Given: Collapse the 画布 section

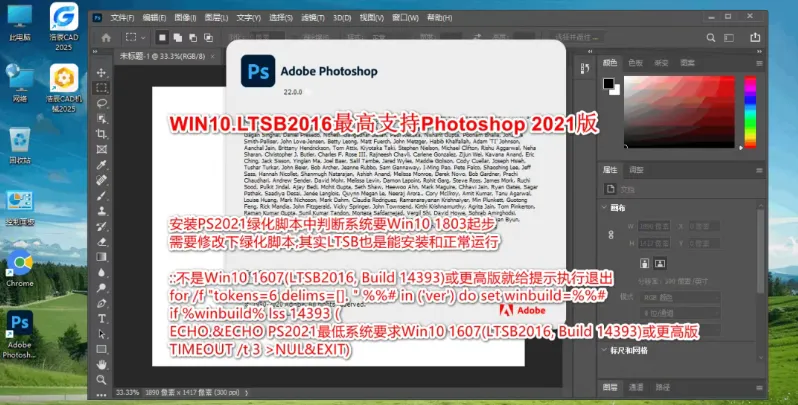Looking at the screenshot, I should pos(604,208).
